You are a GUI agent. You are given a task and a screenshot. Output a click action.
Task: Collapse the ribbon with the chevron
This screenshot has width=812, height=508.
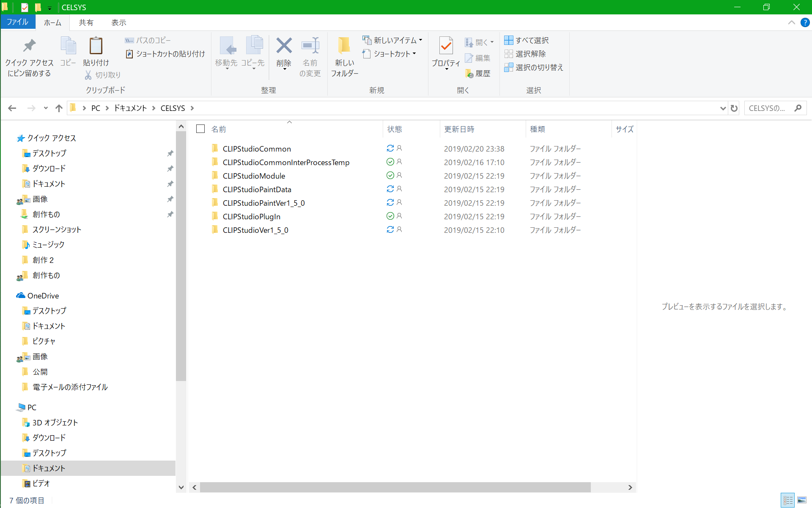coord(791,22)
